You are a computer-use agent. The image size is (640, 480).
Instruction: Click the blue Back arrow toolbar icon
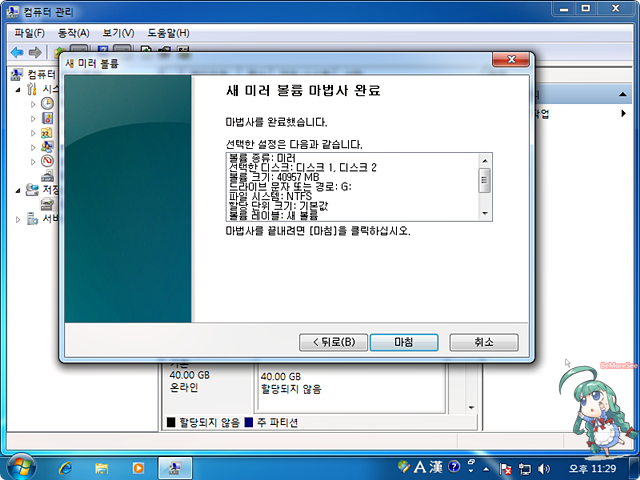(17, 52)
